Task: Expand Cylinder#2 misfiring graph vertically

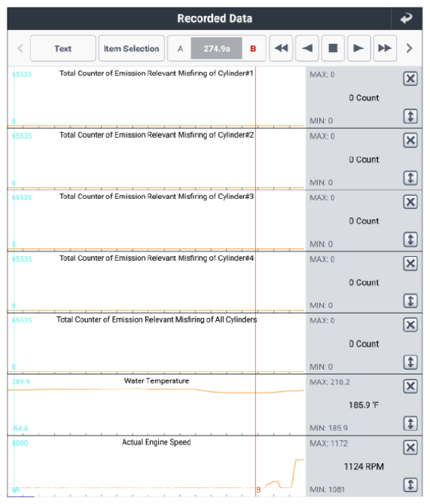Action: tap(410, 178)
